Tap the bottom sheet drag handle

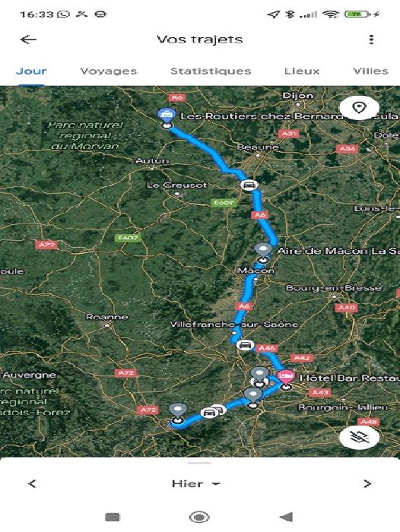(x=200, y=463)
